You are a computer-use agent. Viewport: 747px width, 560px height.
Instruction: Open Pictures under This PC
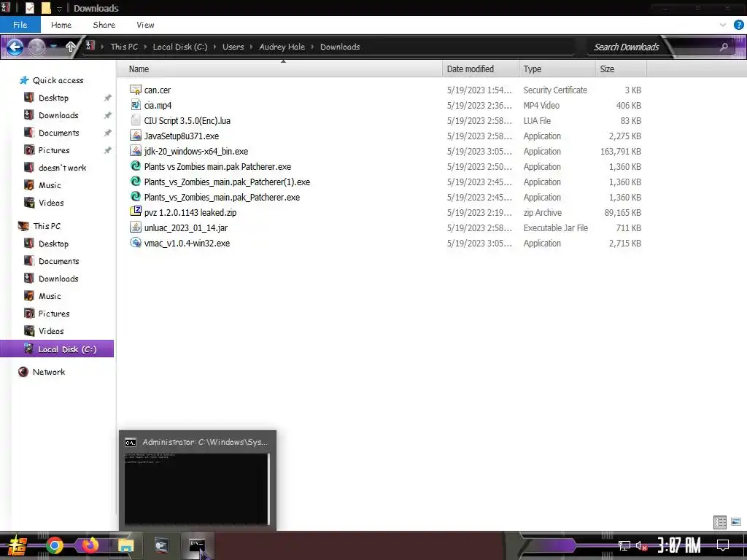(x=54, y=314)
